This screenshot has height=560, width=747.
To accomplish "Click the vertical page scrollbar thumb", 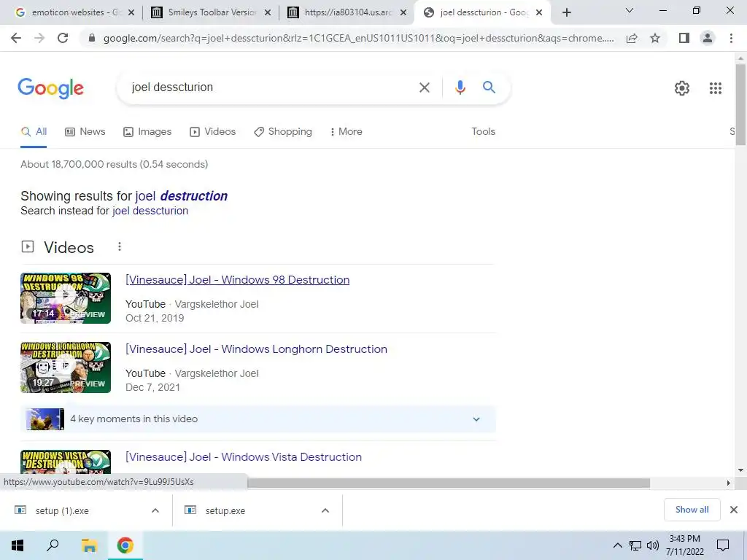I will click(x=740, y=104).
